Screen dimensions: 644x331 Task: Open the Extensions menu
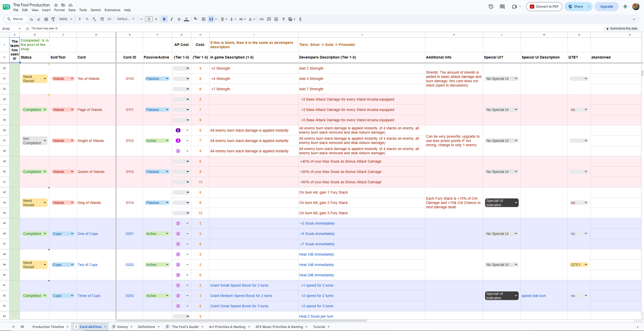coord(112,10)
